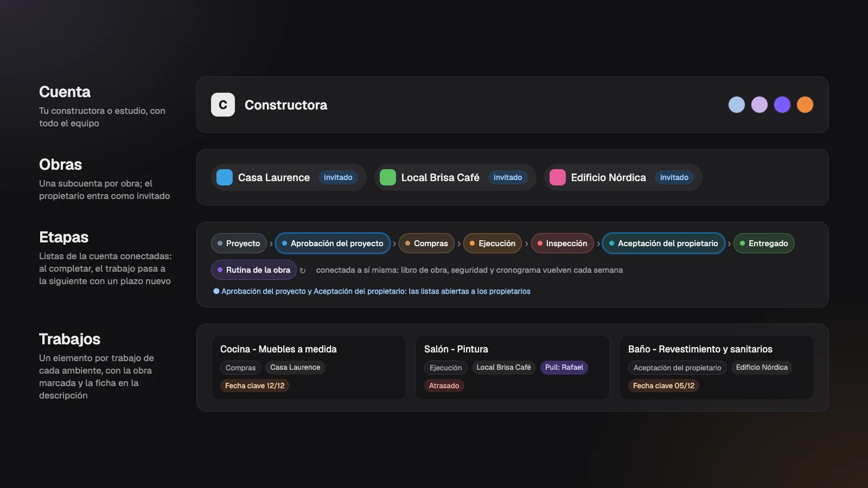Select the light blue team member avatar
Screen dimensions: 868x488
[x=737, y=105]
